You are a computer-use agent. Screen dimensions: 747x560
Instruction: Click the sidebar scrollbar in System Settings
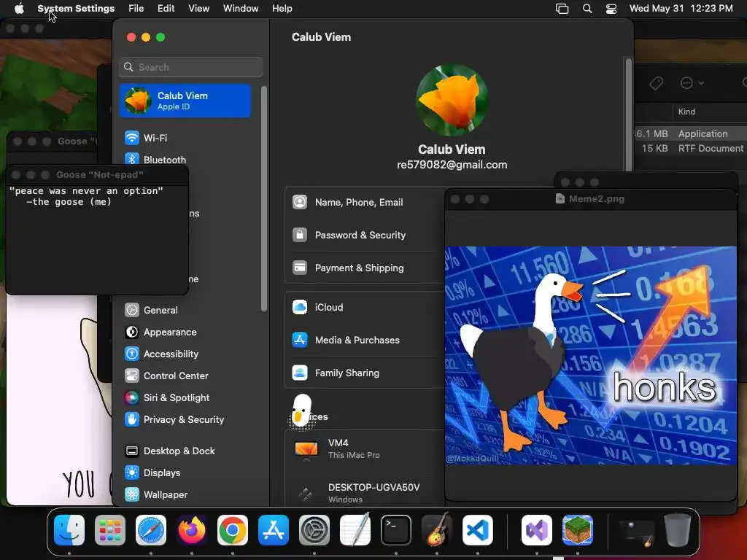(264, 199)
